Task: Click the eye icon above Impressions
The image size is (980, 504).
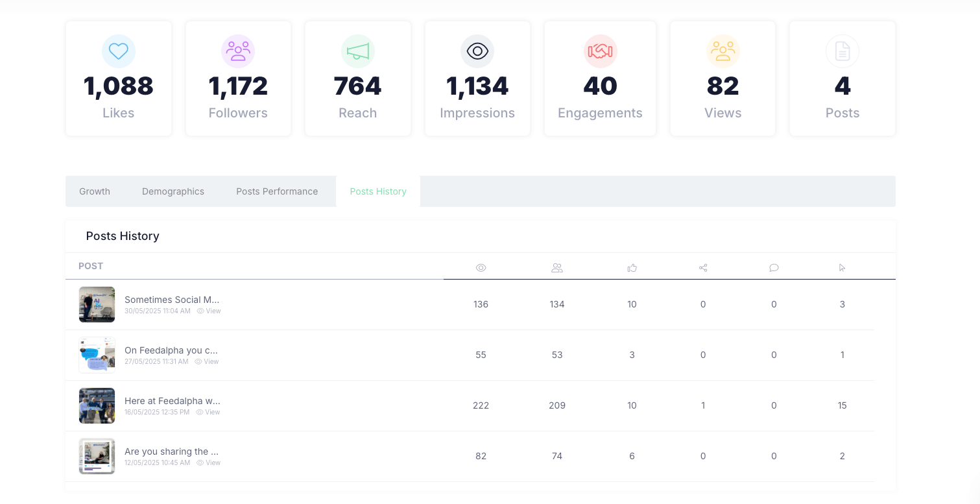Action: [x=477, y=51]
